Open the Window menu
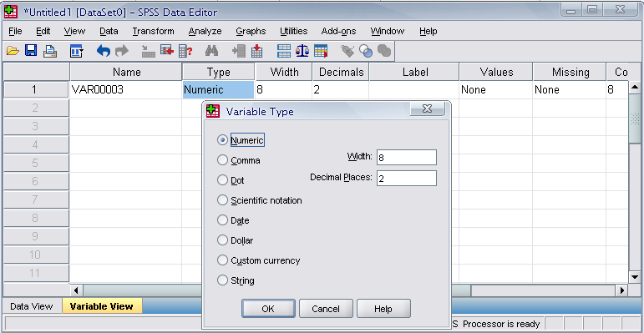 [388, 31]
